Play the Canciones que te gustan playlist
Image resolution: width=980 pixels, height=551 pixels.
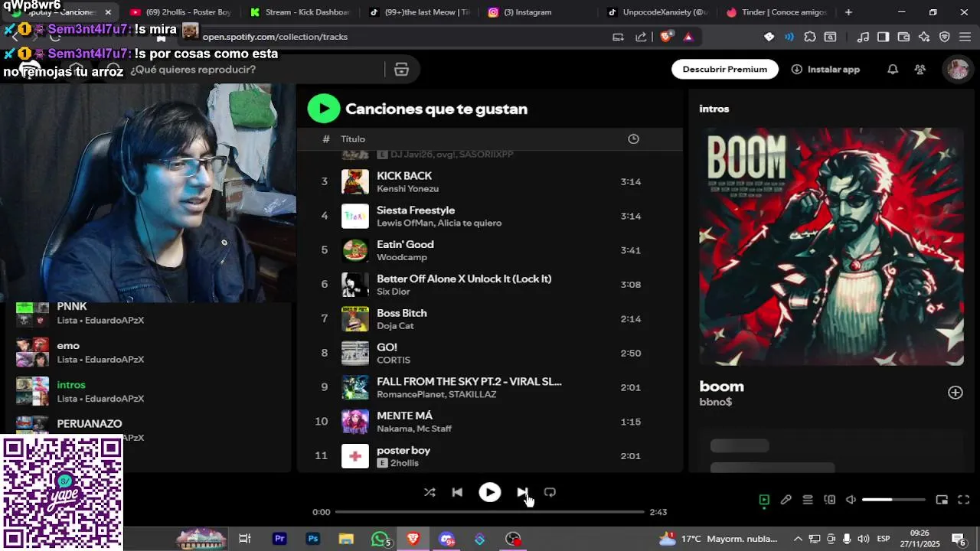[x=324, y=109]
